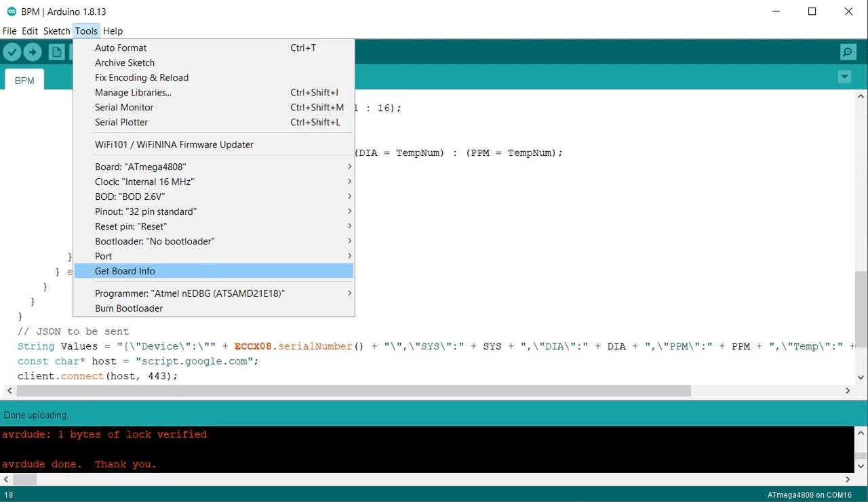Image resolution: width=868 pixels, height=502 pixels.
Task: Open WiFi101 / WiFiNINA Firmware Updater
Action: 214,145
